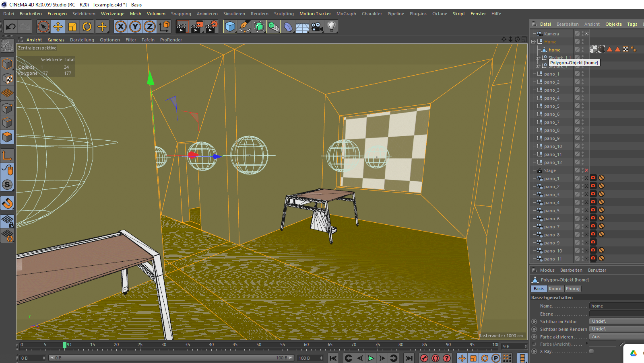Open Google Drive from the system tray
The image size is (644, 363).
tap(634, 353)
